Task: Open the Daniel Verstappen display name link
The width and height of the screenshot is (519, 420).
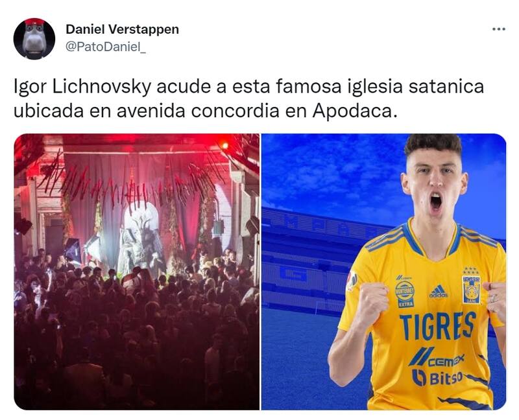Action: click(x=122, y=29)
